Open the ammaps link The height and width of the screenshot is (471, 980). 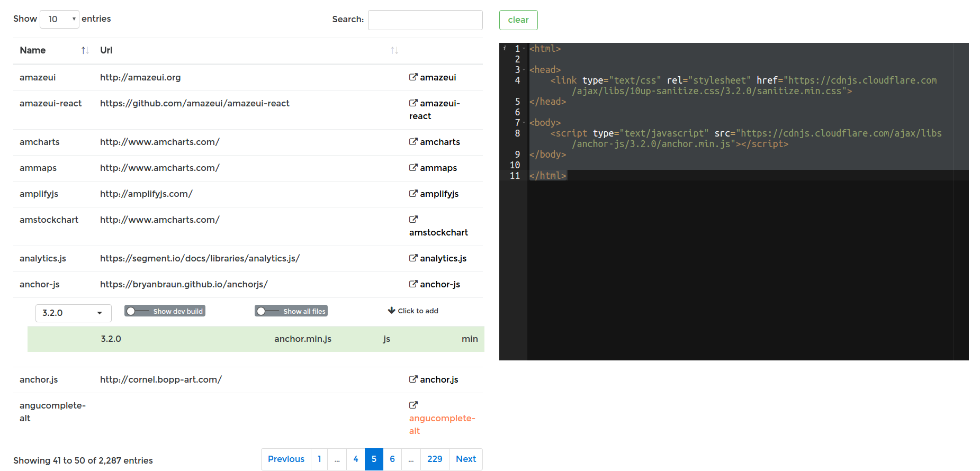438,168
